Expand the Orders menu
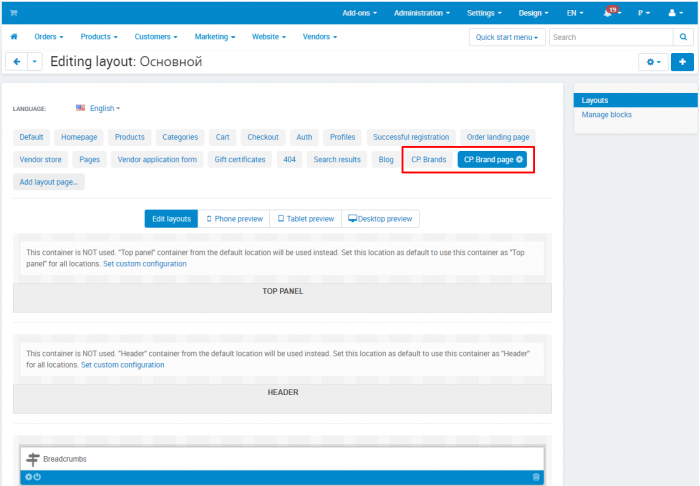Screen dimensions: 700x486 tap(49, 37)
